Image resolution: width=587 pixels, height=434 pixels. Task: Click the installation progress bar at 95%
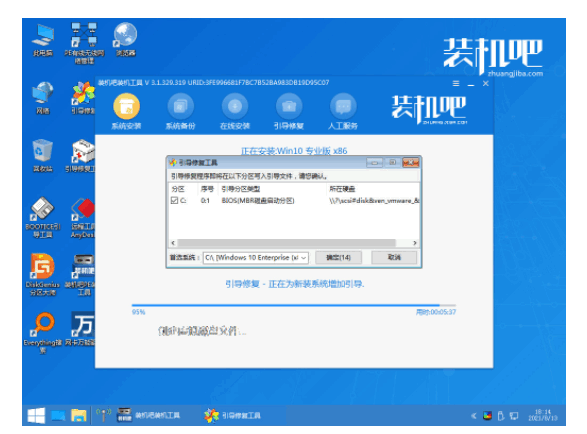click(294, 306)
